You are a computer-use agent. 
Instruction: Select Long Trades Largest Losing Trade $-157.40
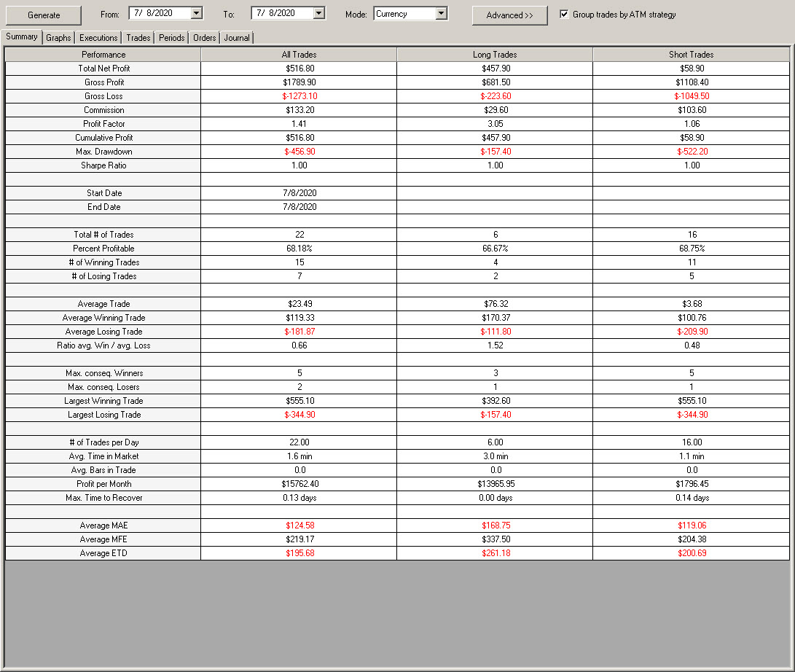tap(496, 415)
